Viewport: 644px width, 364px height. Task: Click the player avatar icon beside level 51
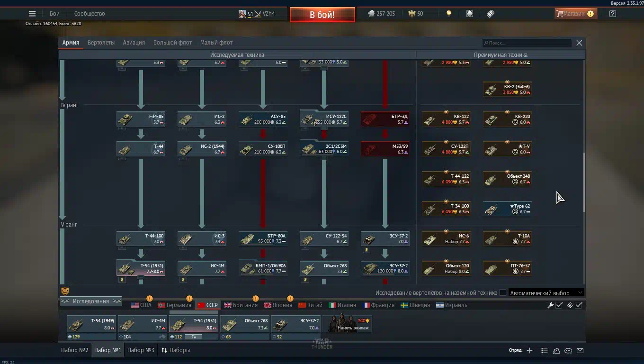(x=242, y=14)
